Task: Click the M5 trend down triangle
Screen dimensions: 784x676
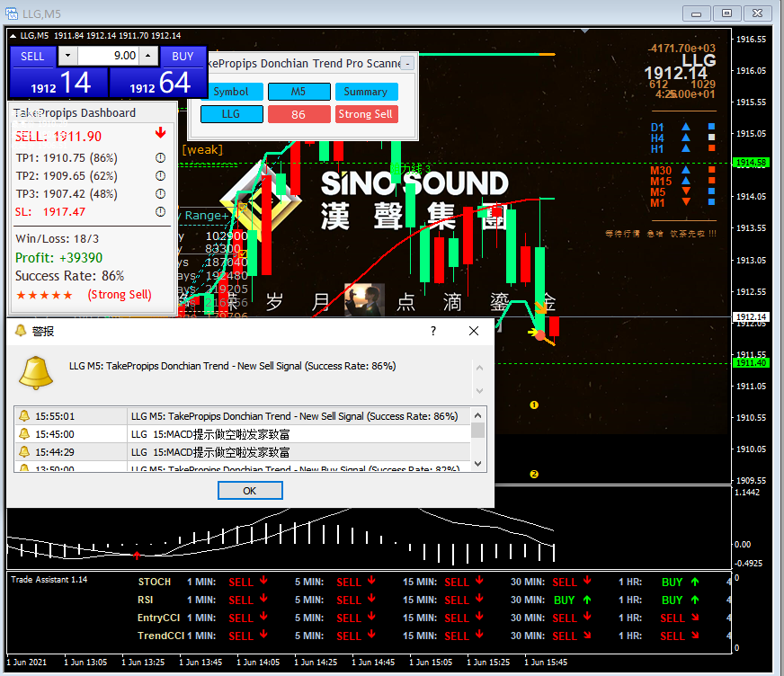Action: (x=686, y=191)
